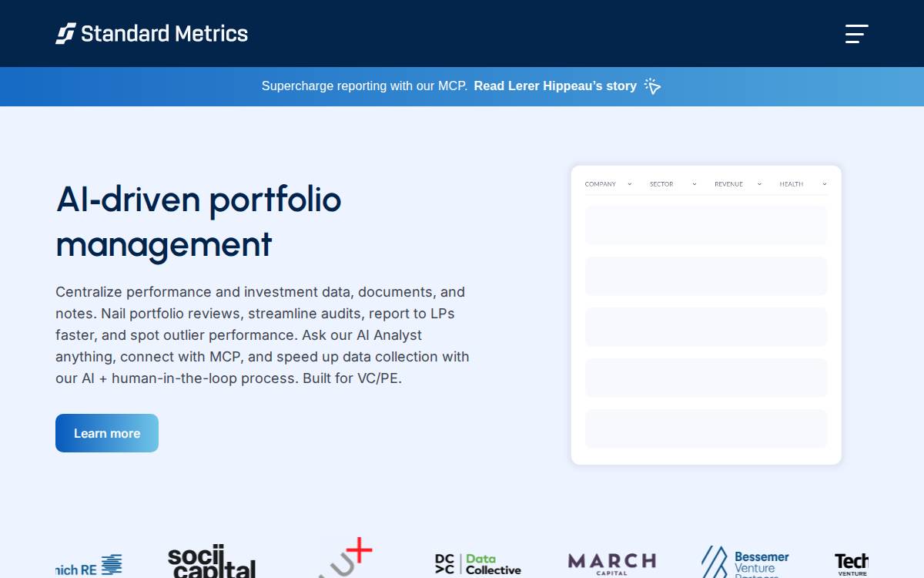Click the Learn more button

click(107, 433)
